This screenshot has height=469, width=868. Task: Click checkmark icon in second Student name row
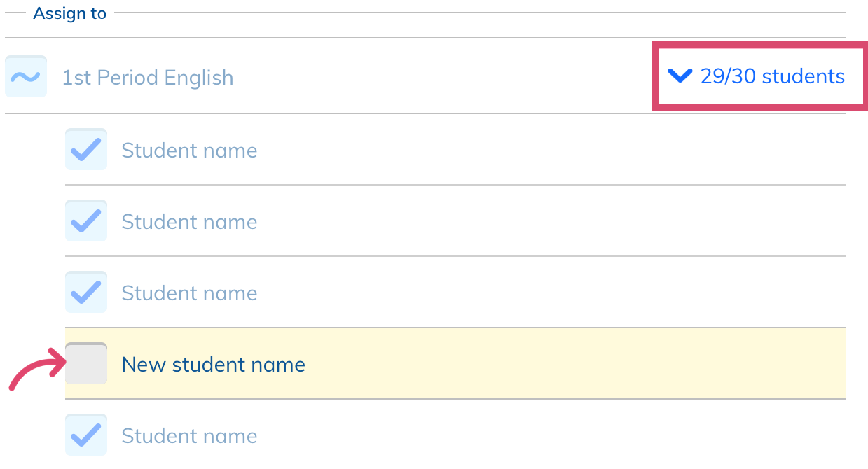(x=86, y=220)
